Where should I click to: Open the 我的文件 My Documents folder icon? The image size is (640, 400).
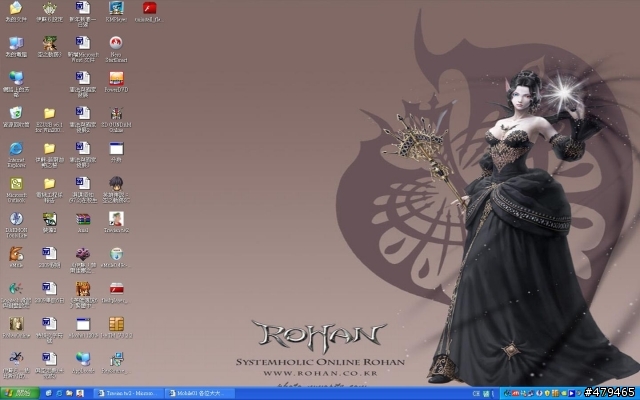pyautogui.click(x=16, y=8)
